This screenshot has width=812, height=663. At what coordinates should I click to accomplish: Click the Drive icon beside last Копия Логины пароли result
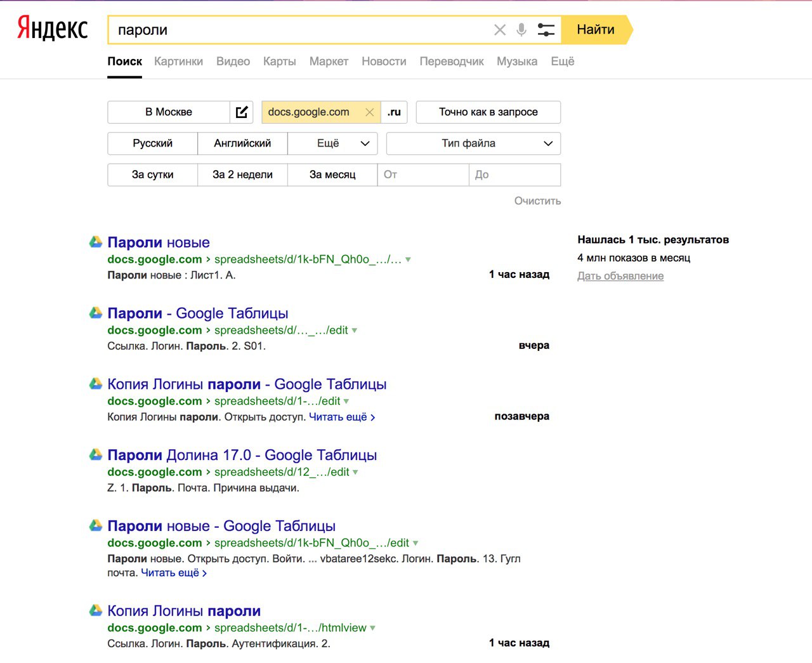pyautogui.click(x=96, y=611)
